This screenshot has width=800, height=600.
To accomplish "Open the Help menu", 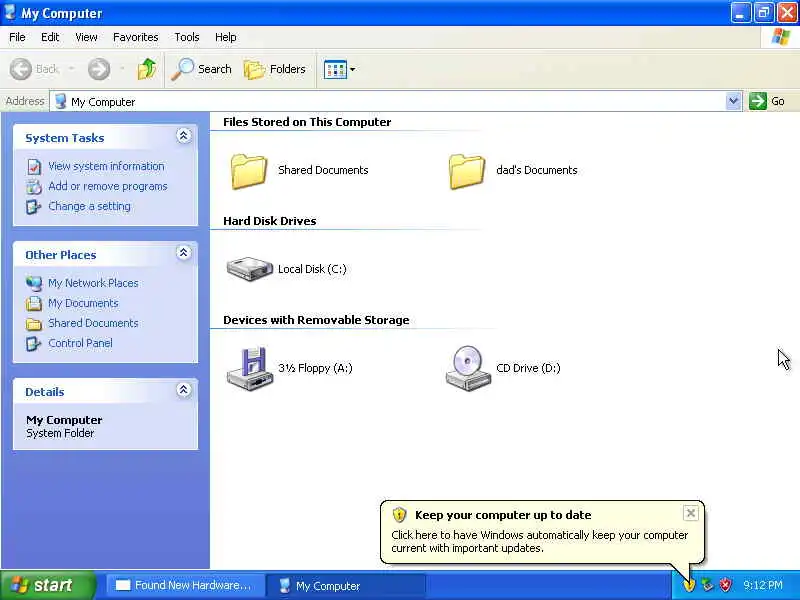I will click(x=226, y=37).
